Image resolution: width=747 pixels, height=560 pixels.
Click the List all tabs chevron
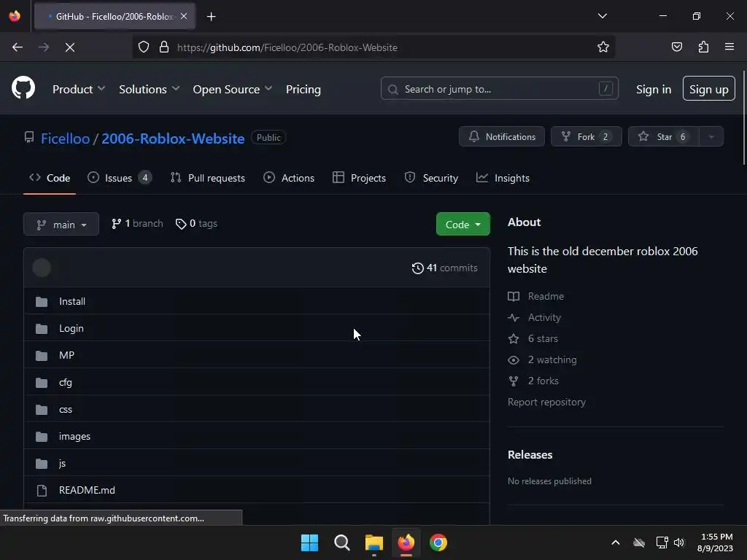coord(602,16)
